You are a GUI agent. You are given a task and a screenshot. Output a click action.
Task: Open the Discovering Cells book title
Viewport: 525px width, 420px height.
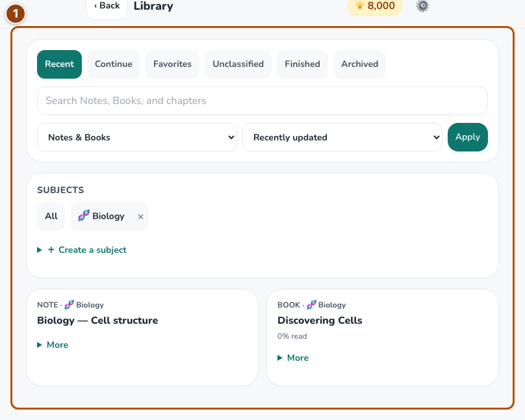[320, 321]
